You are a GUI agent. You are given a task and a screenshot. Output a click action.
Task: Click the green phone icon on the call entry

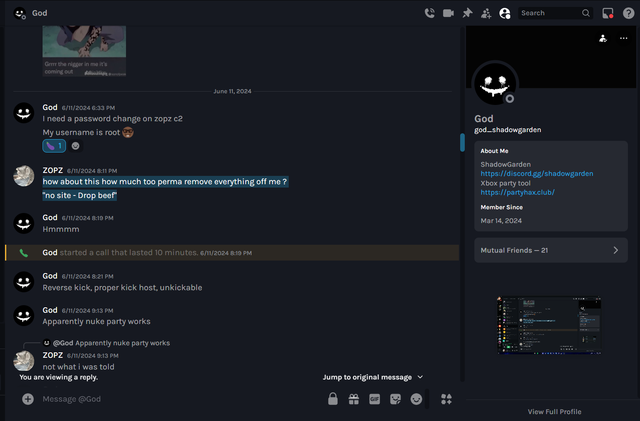pyautogui.click(x=24, y=253)
